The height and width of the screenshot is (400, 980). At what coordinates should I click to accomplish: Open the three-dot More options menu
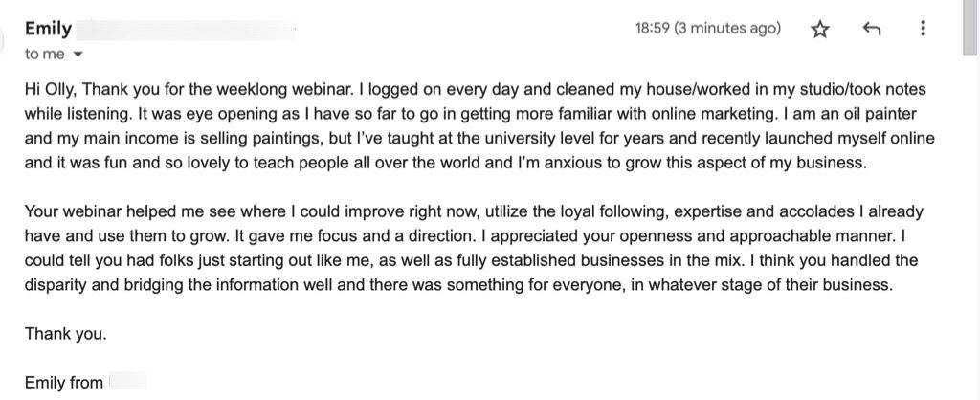click(x=923, y=28)
